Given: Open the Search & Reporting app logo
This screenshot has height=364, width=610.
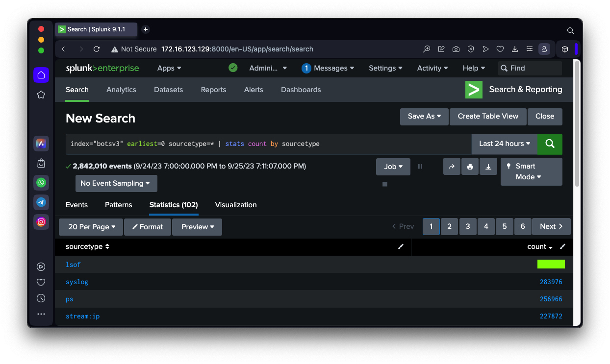Looking at the screenshot, I should 474,90.
